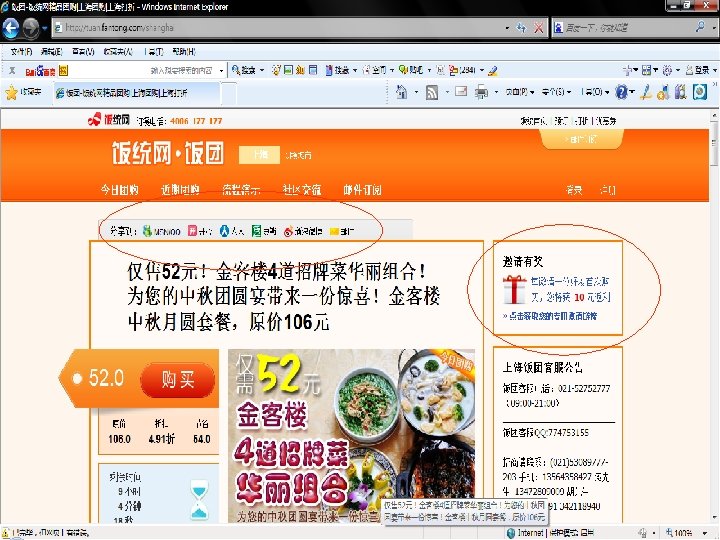Click the blue Help question mark icon
The image size is (720, 540).
[x=621, y=92]
